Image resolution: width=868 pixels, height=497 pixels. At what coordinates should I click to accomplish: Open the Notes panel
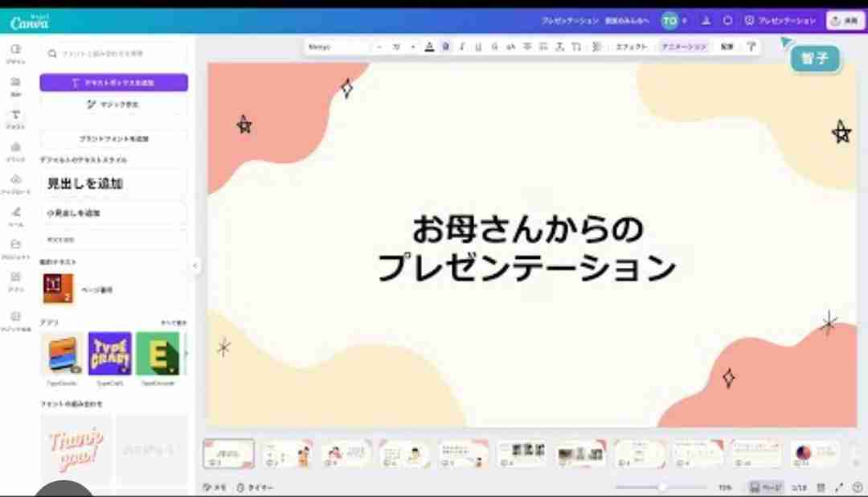(215, 487)
